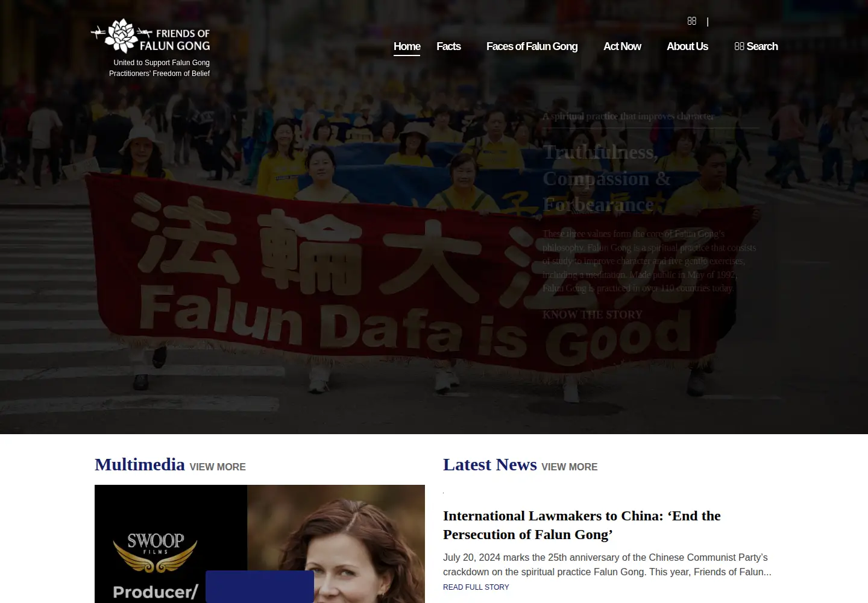The image size is (868, 603).
Task: Click the Multimedia section heading
Action: [140, 464]
